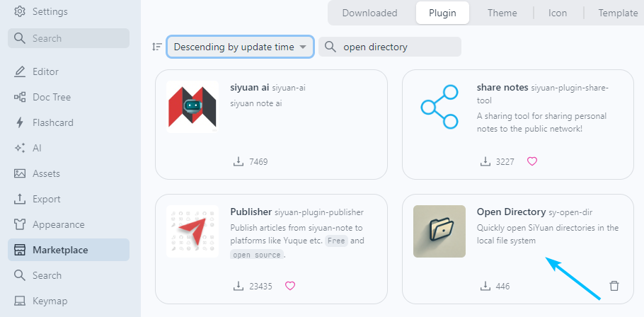Click the sort order icon beside dropdown
This screenshot has height=317, width=644.
click(x=157, y=47)
